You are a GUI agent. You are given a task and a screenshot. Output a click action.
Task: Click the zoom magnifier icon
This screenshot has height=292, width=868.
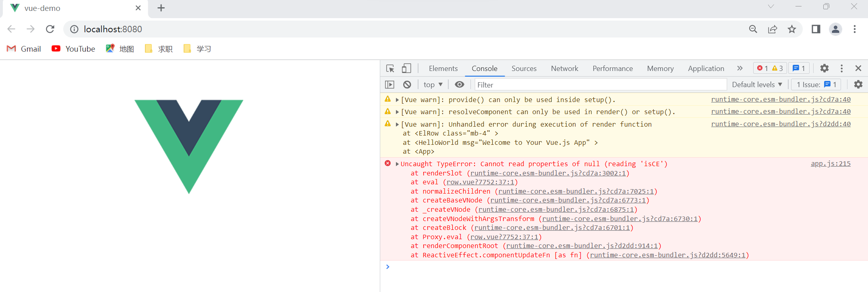click(753, 29)
